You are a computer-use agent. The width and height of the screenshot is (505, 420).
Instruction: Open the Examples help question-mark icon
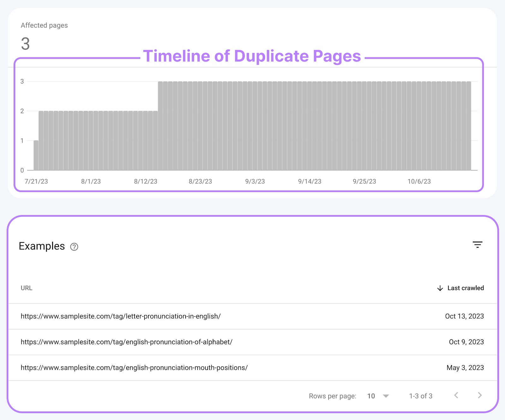pos(74,247)
